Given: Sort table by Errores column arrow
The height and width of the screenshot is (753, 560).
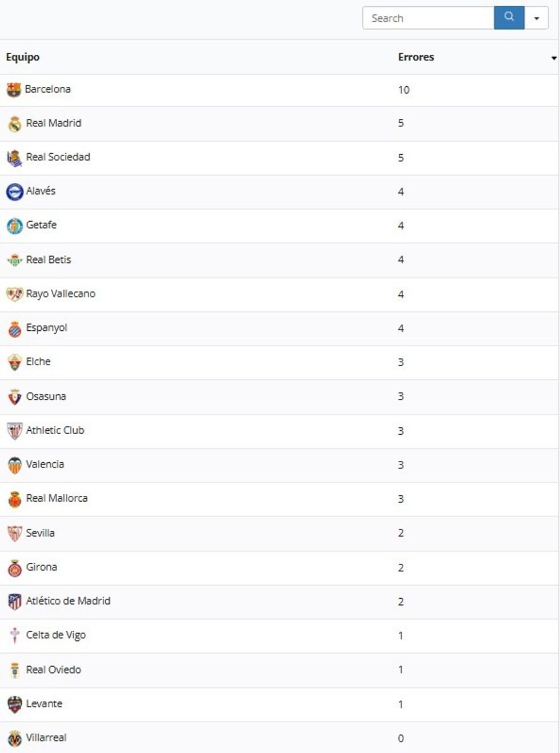Looking at the screenshot, I should 553,58.
